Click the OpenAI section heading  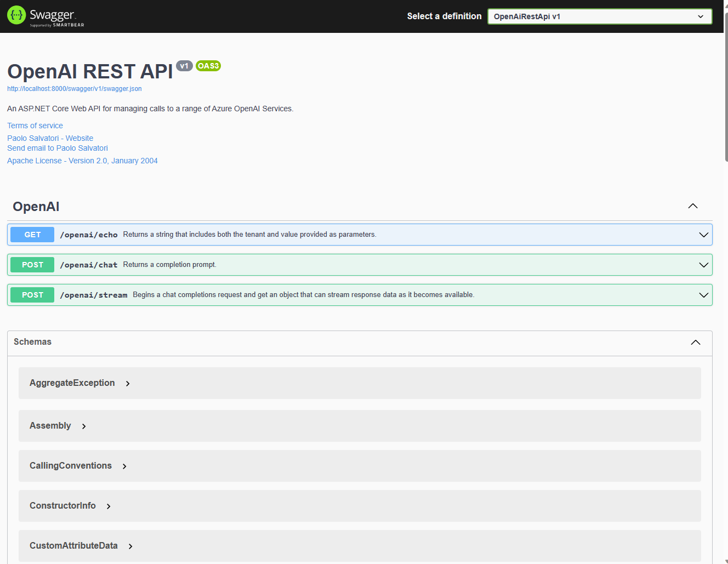(x=36, y=207)
